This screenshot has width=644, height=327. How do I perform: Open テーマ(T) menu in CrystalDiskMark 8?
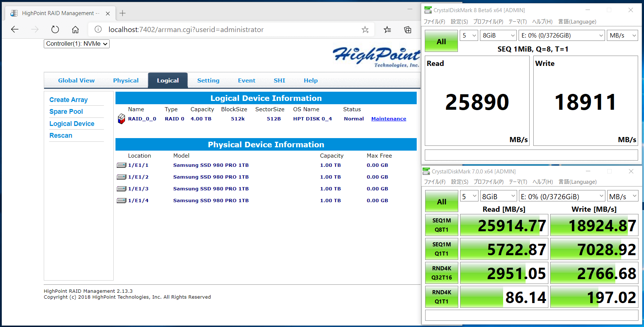coord(517,22)
